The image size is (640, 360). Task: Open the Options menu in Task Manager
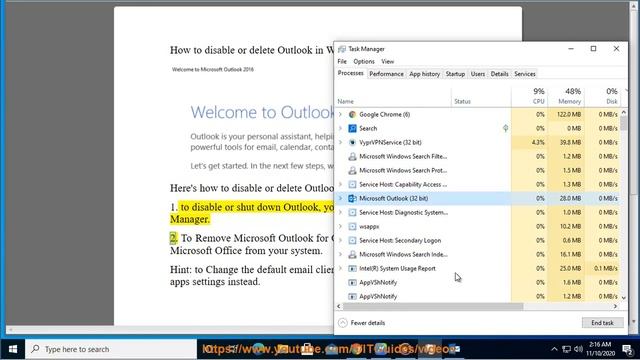[364, 62]
